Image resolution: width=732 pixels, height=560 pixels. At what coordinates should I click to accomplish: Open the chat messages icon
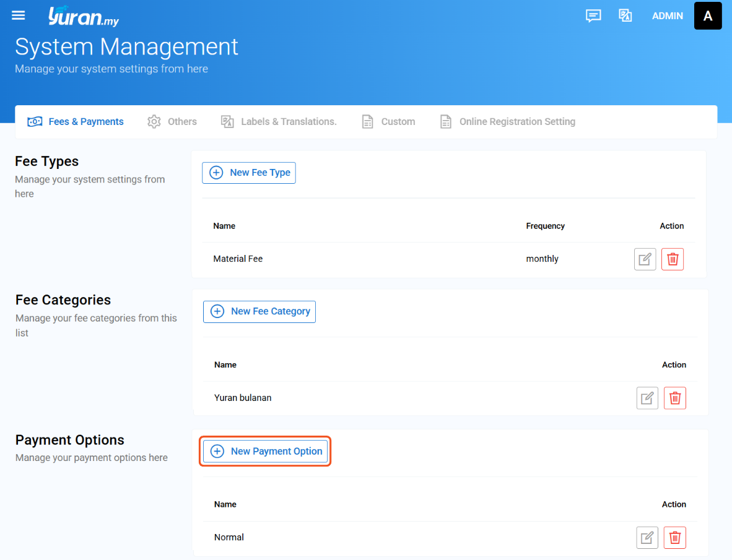593,16
